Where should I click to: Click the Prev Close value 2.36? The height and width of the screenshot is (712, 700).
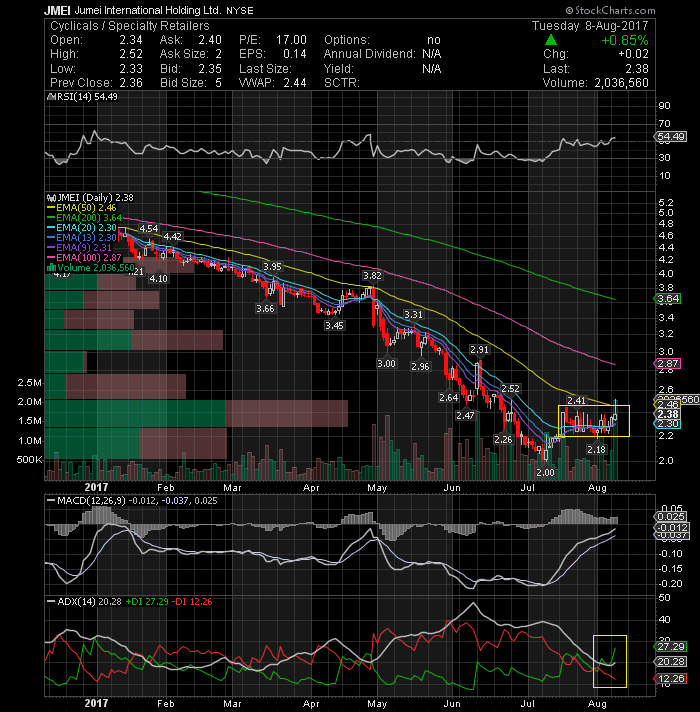(x=131, y=83)
